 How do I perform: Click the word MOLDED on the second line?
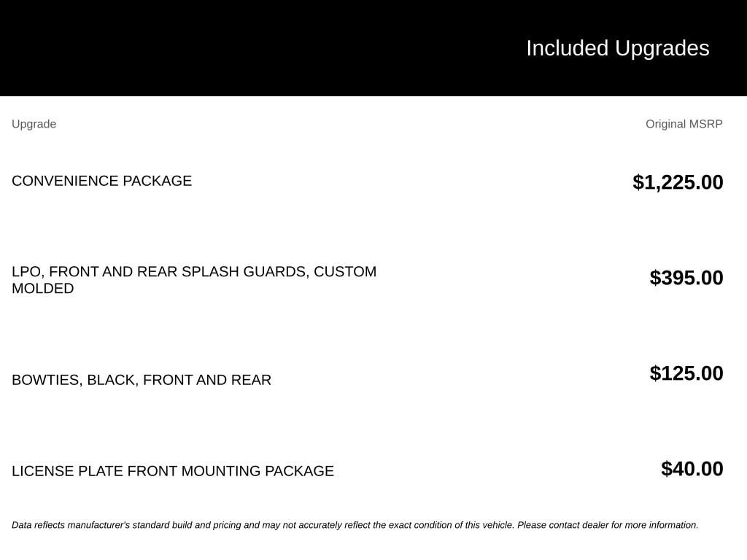[x=43, y=289]
